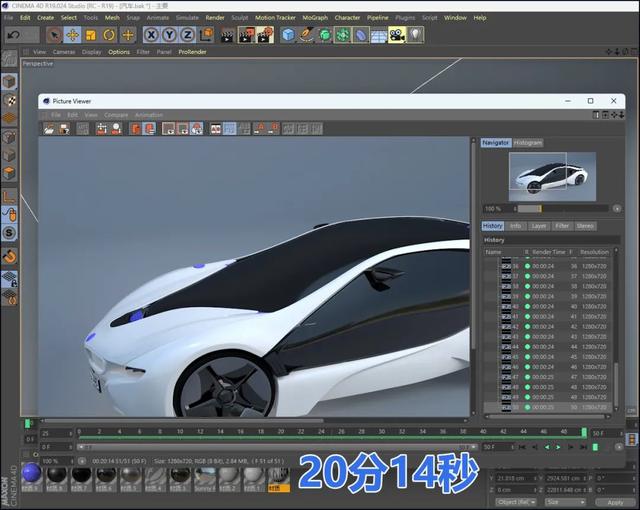Switch to the Layer tab
This screenshot has width=640, height=510.
538,226
